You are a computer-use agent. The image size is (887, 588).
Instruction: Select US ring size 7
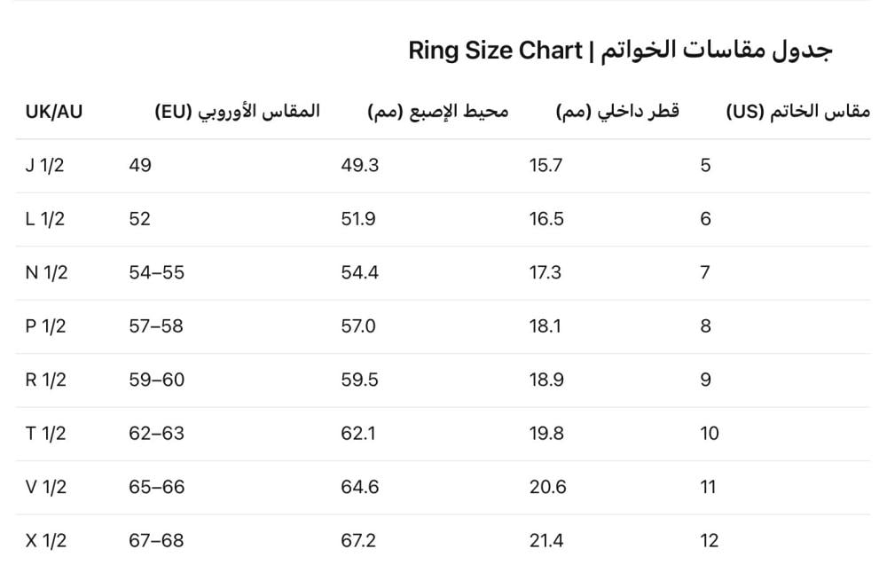pos(705,272)
